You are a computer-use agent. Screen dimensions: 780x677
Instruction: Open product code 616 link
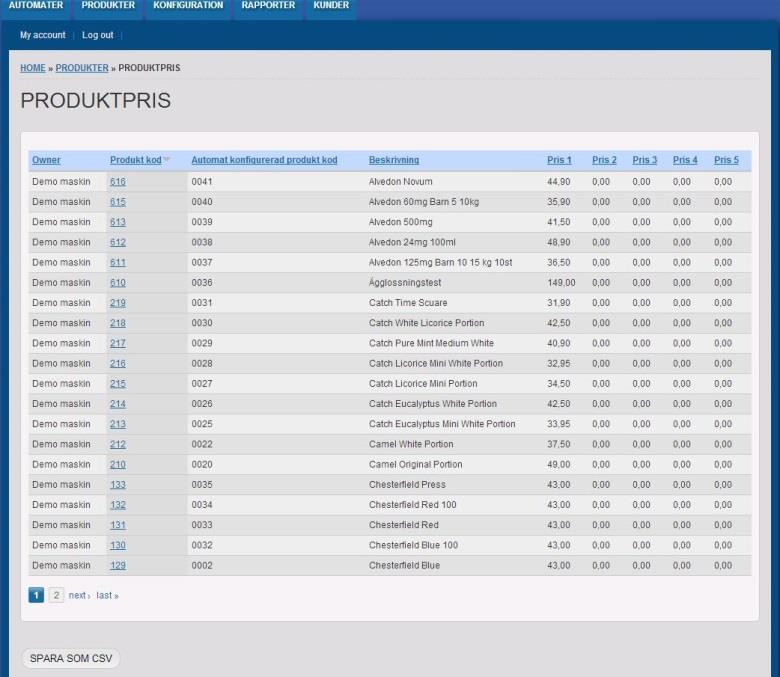pyautogui.click(x=118, y=182)
